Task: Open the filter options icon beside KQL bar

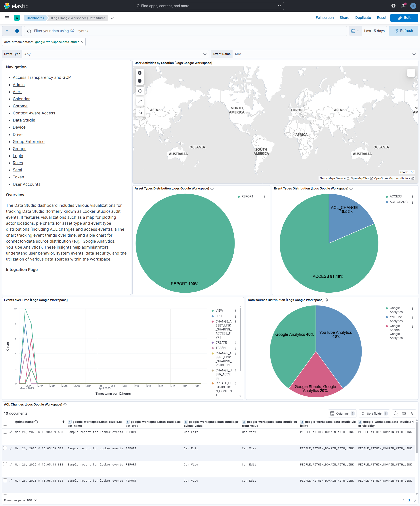Action: point(7,31)
